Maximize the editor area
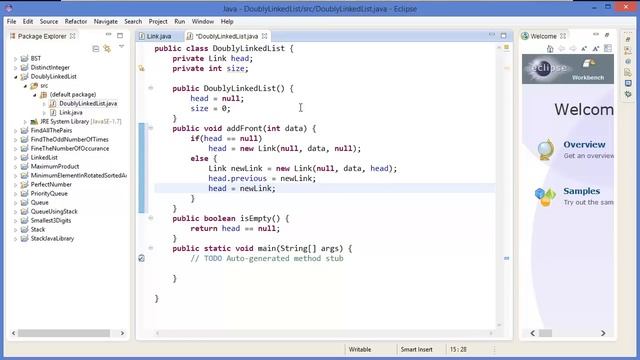The width and height of the screenshot is (640, 360). pyautogui.click(x=503, y=36)
